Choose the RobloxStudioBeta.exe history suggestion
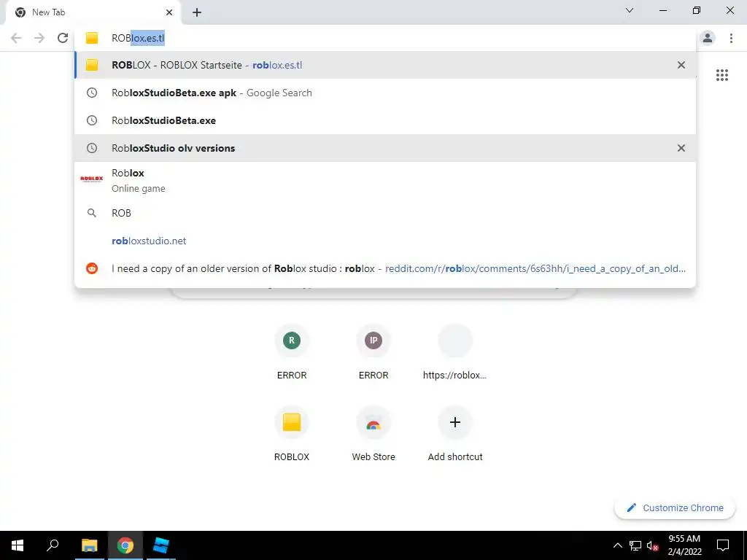Screen dimensions: 747x560 click(x=385, y=120)
